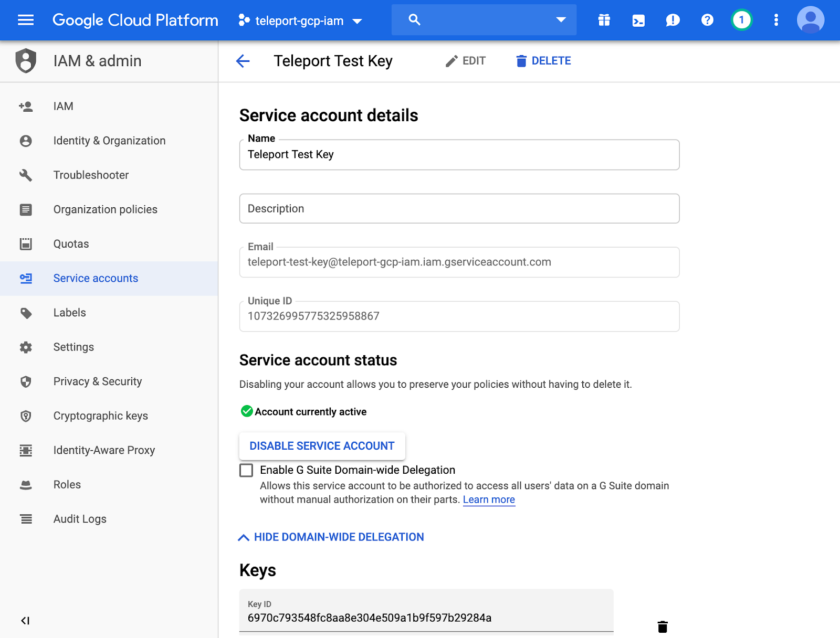The image size is (840, 638).
Task: Open the Settings page in sidebar
Action: click(x=109, y=347)
